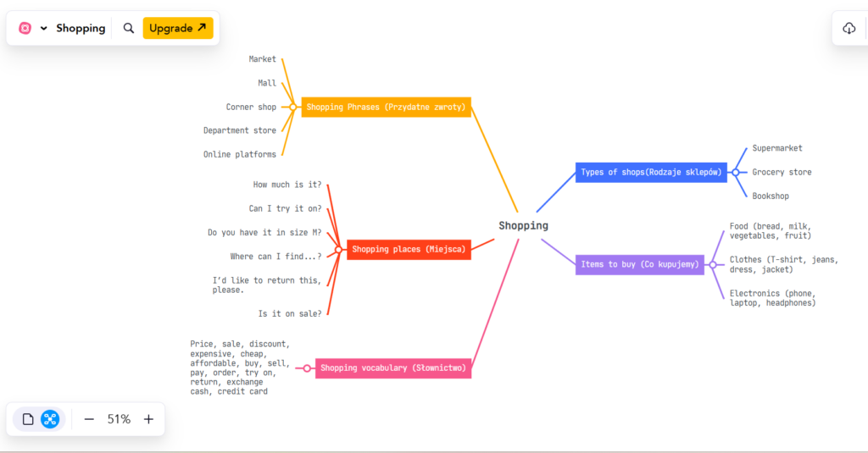Click the app logo icon in top-left
The width and height of the screenshot is (868, 453).
pos(25,28)
